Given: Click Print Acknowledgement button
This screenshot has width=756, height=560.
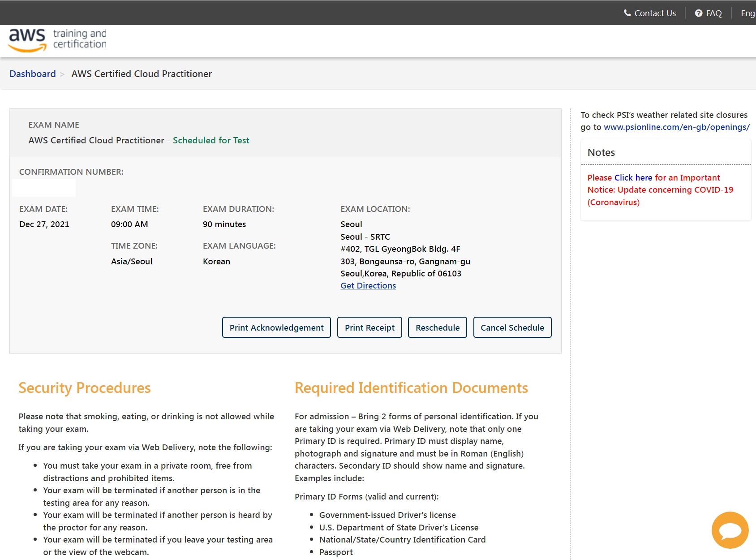Looking at the screenshot, I should click(x=276, y=327).
